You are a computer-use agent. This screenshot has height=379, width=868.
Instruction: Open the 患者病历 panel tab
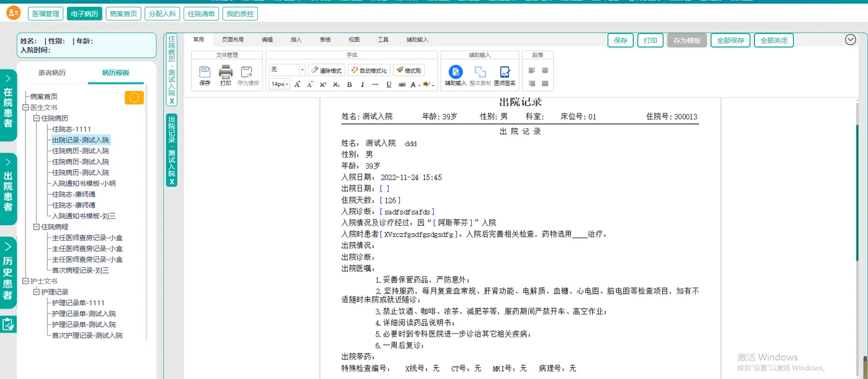pyautogui.click(x=52, y=73)
